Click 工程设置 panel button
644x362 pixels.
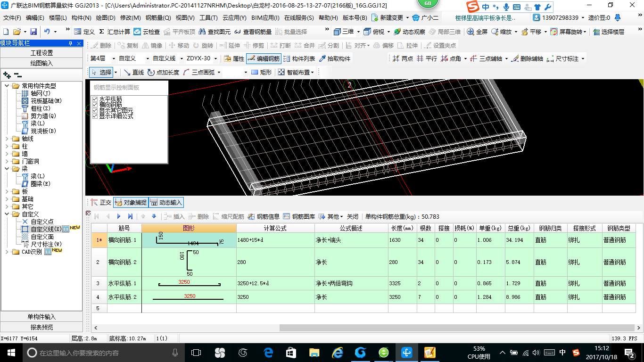[41, 53]
